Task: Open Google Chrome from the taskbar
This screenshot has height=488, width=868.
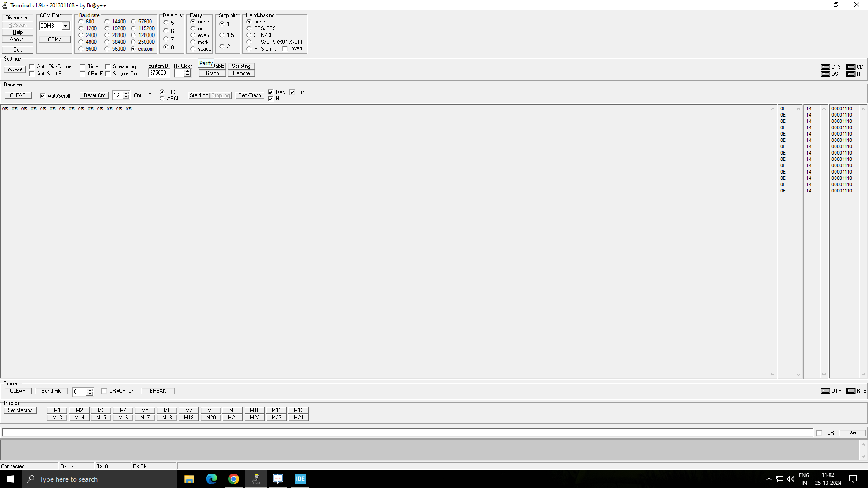Action: (233, 479)
